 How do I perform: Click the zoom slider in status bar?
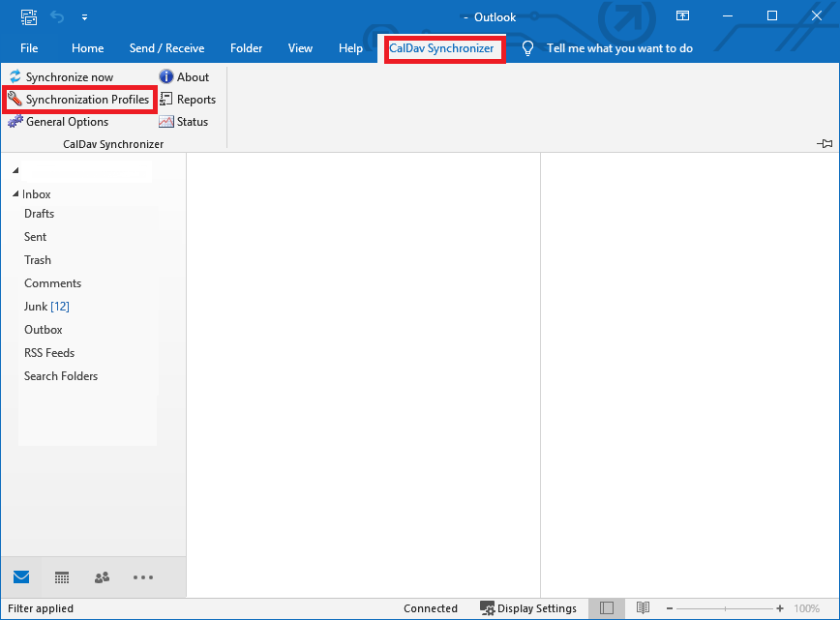tap(724, 608)
